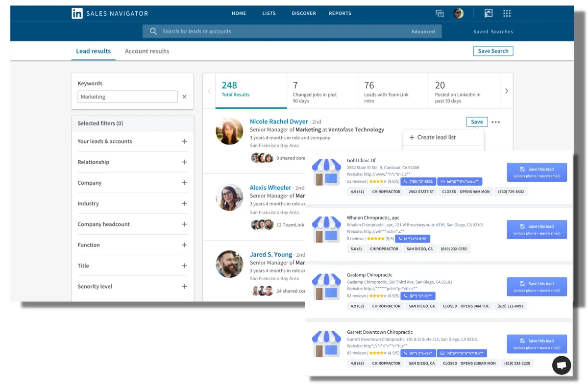The height and width of the screenshot is (392, 588).
Task: Show next results summary with right chevron
Action: tap(507, 91)
